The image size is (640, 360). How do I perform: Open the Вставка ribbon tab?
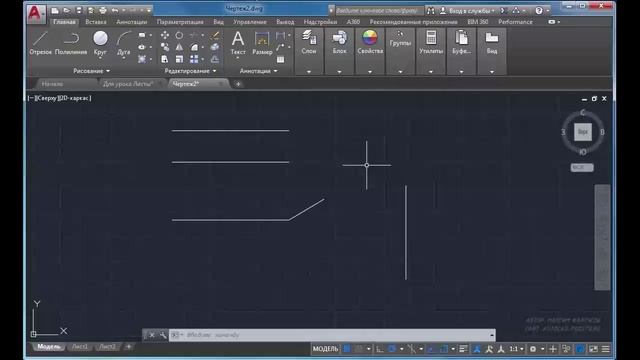96,22
